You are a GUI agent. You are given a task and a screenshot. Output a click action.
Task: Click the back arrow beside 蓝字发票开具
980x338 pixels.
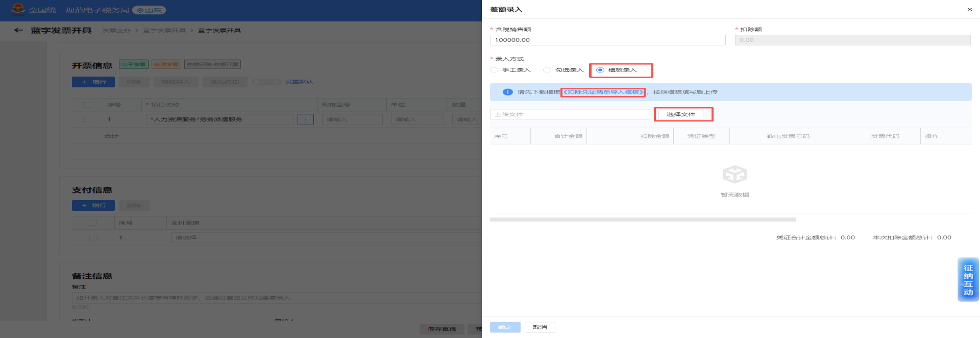pos(18,31)
